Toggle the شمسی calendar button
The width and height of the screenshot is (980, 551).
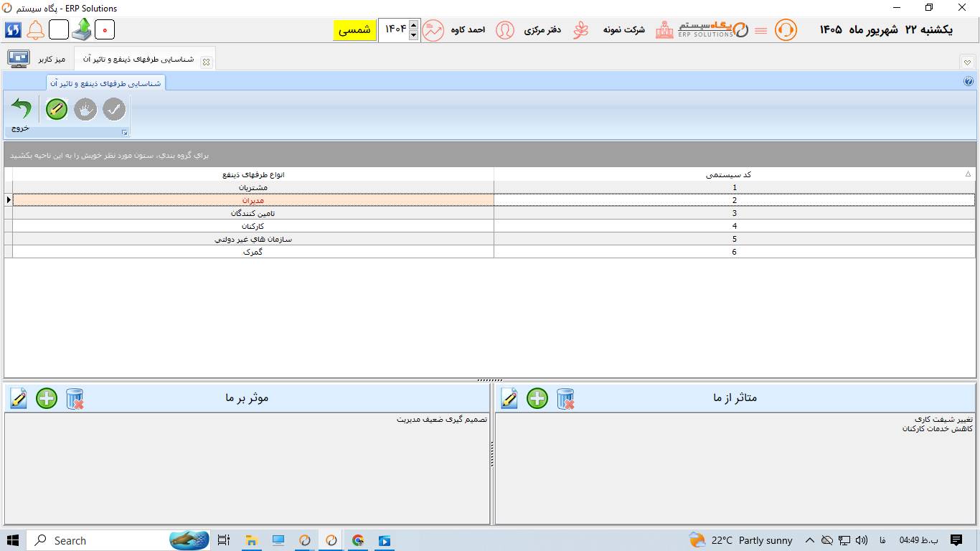(354, 30)
